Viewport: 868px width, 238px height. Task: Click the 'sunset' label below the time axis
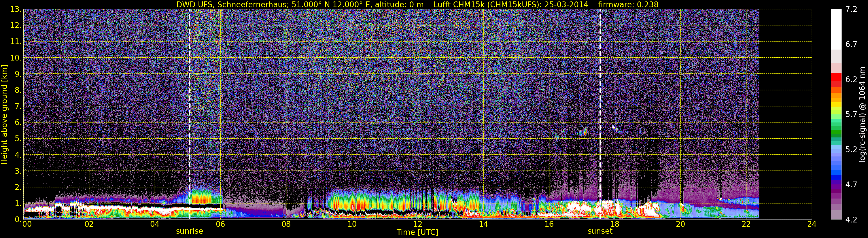coord(600,231)
